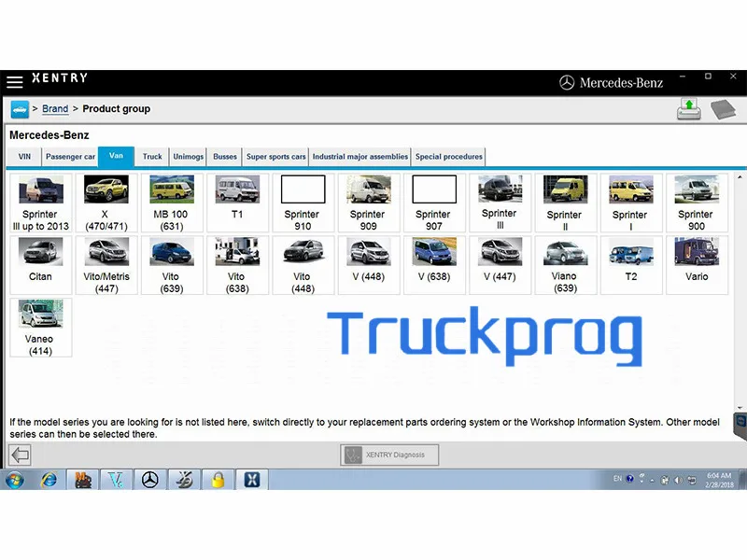This screenshot has height=560, width=747.
Task: Select the X (470/471) model
Action: tap(106, 203)
